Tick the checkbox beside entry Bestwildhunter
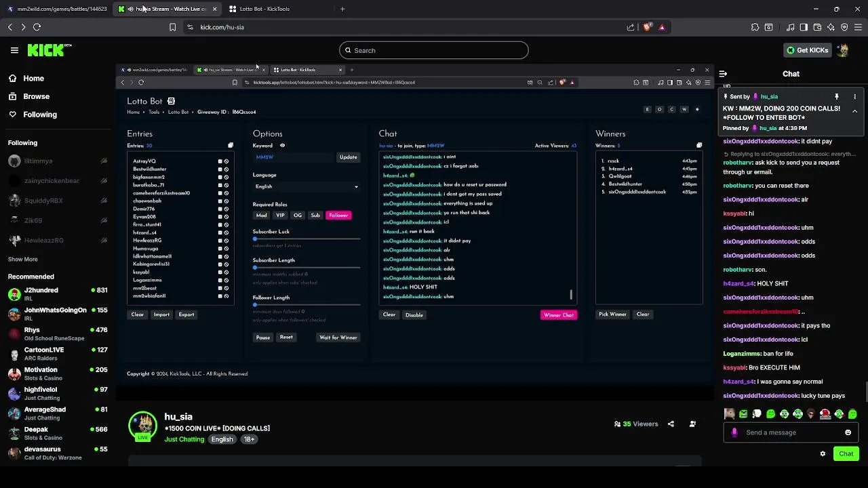 click(x=220, y=169)
